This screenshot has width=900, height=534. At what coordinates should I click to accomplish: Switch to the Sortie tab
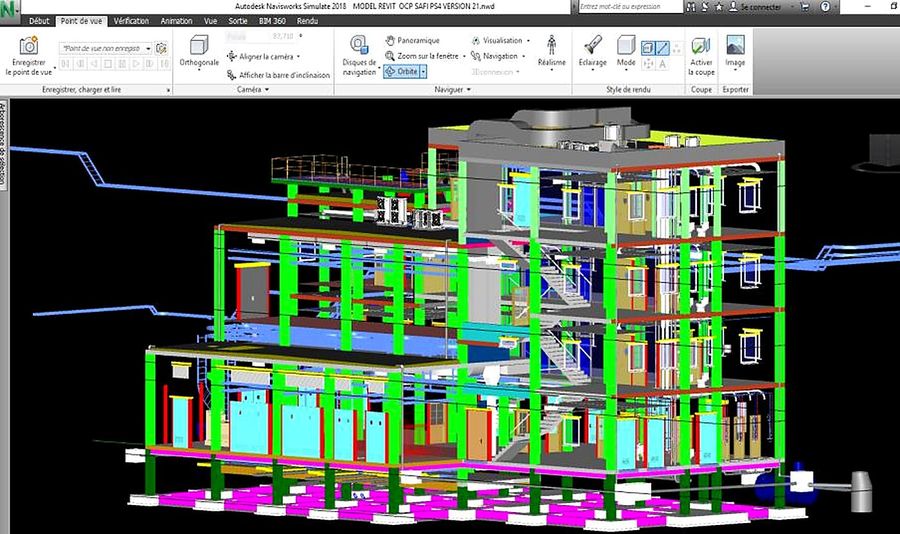pos(238,21)
